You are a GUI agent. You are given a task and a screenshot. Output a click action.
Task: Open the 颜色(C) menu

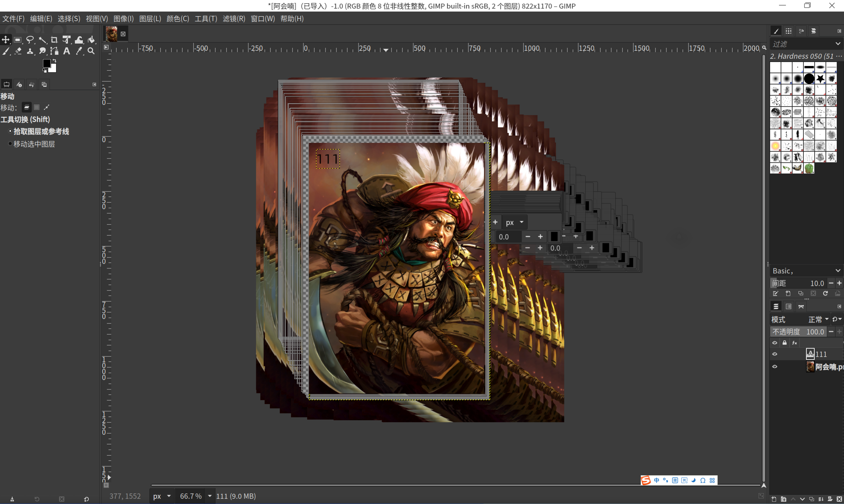point(178,19)
